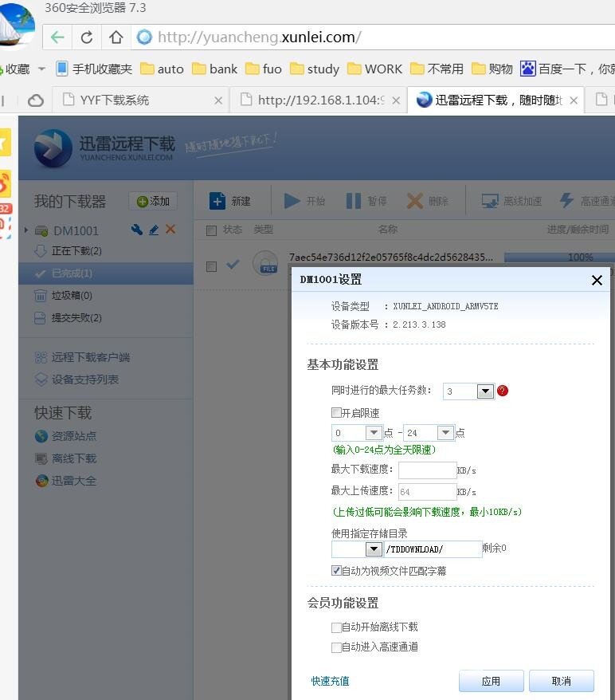Click the green plus 添加 icon
This screenshot has height=700, width=615.
pos(143,202)
